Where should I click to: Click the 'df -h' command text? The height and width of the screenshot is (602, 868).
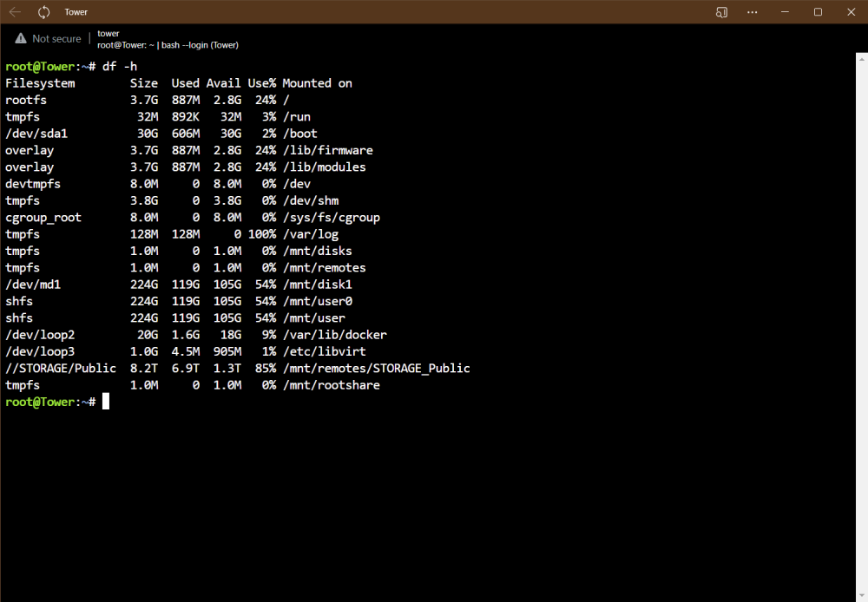click(120, 67)
